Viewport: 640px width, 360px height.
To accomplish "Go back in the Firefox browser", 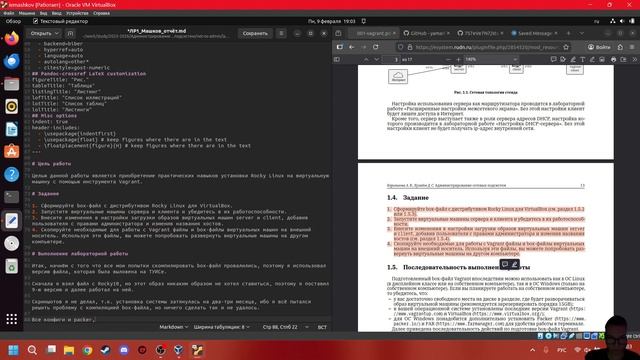I will click(x=351, y=47).
